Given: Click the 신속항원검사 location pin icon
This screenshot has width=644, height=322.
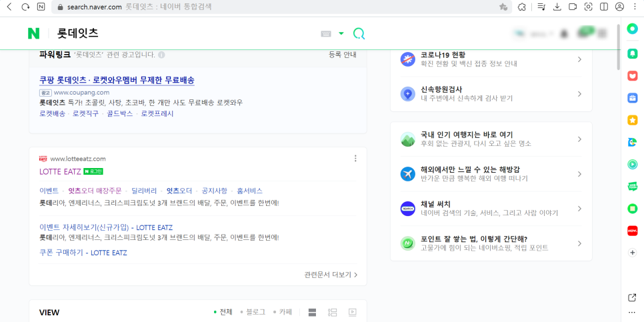Looking at the screenshot, I should pos(408,94).
